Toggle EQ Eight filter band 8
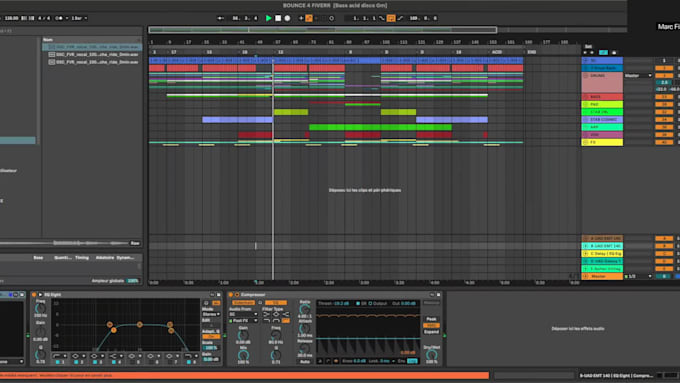The image size is (680, 383). point(189,362)
